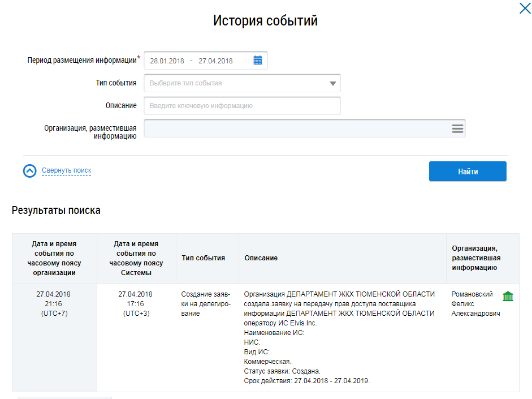Click 'Организация, разместившая информацию' column header

(476, 258)
